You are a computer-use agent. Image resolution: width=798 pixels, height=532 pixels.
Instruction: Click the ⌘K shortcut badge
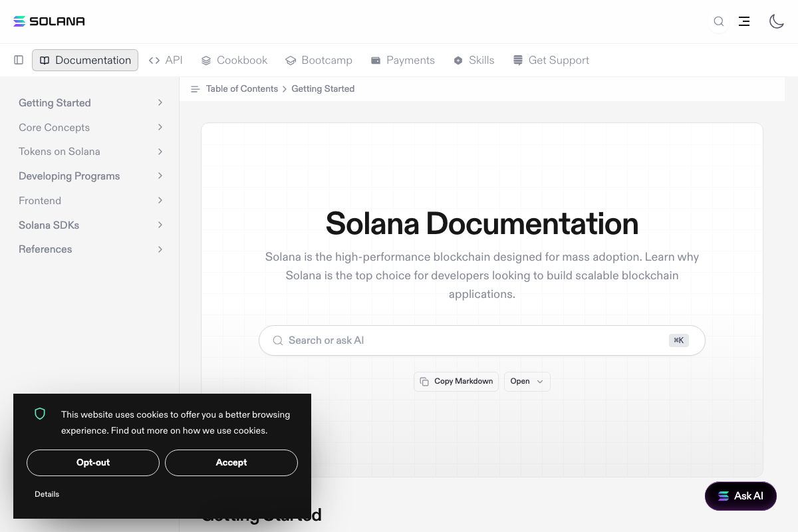click(x=679, y=340)
